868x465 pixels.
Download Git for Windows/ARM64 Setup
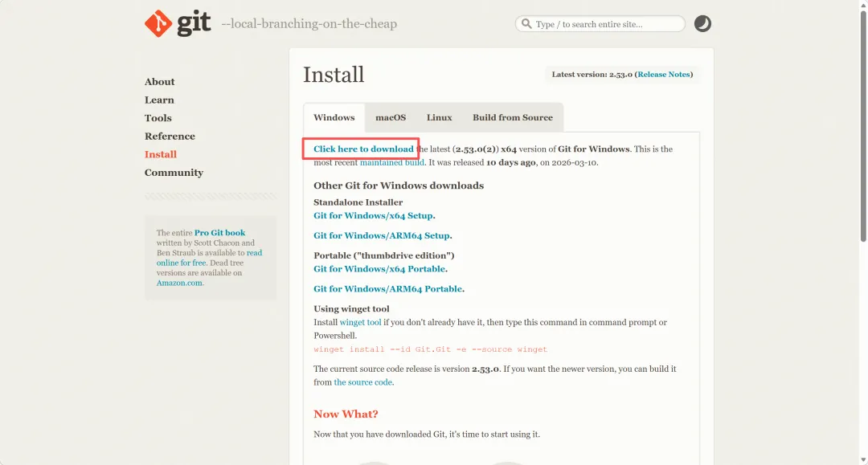382,235
